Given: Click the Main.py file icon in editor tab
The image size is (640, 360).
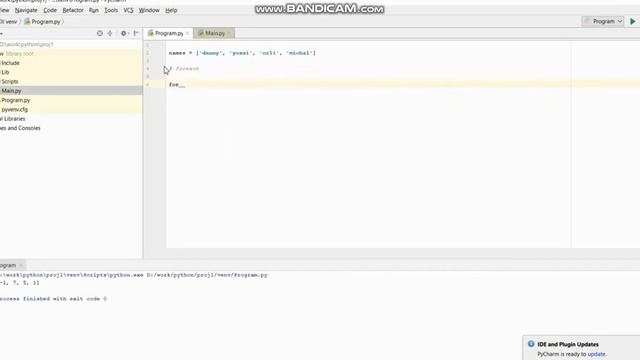Looking at the screenshot, I should pyautogui.click(x=201, y=33).
